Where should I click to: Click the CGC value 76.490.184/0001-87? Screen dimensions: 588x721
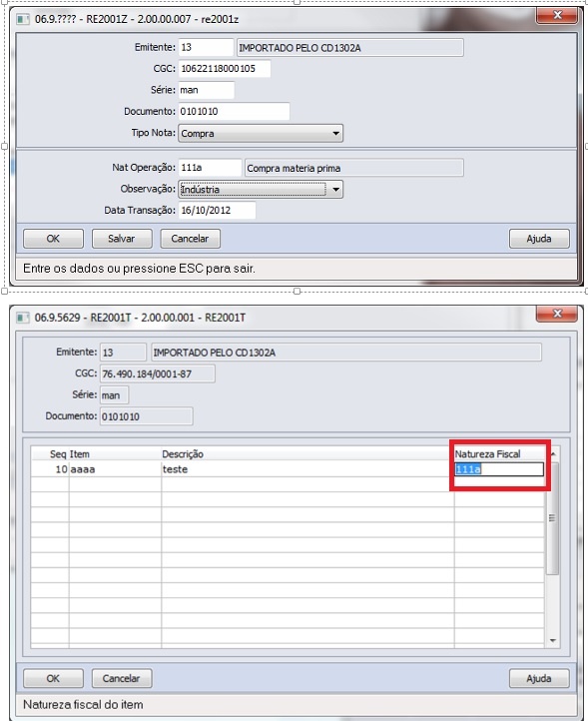pos(157,373)
